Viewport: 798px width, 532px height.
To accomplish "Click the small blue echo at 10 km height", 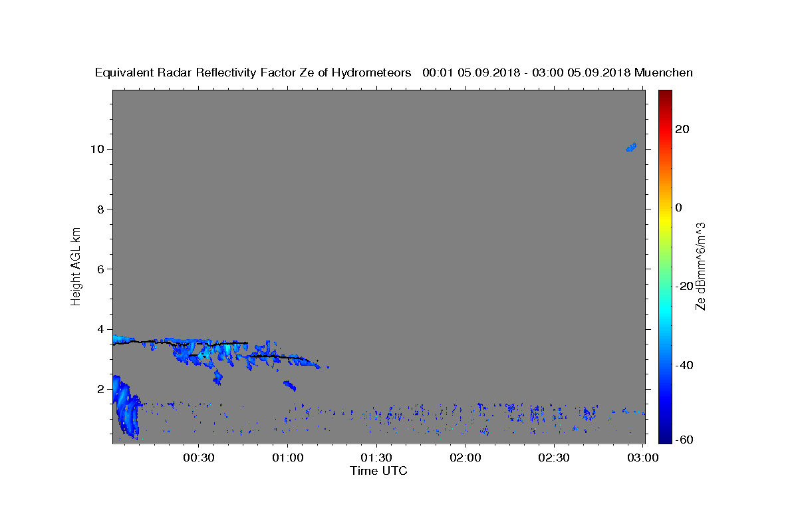I will tap(631, 147).
